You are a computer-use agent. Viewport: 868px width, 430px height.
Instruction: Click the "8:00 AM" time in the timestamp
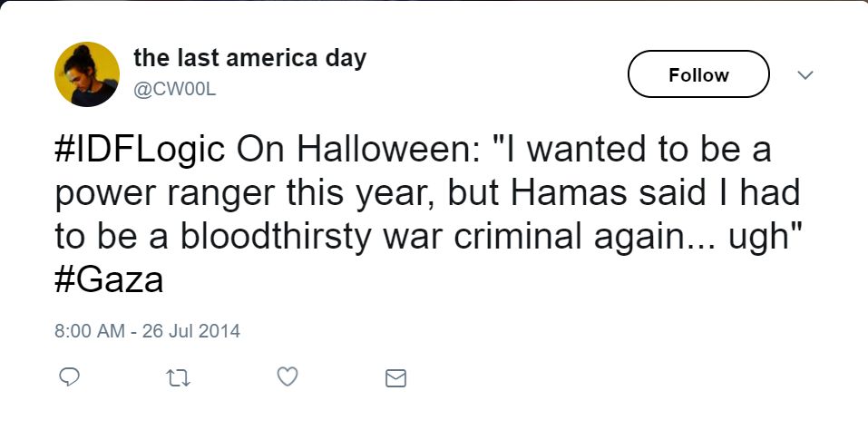pos(89,330)
